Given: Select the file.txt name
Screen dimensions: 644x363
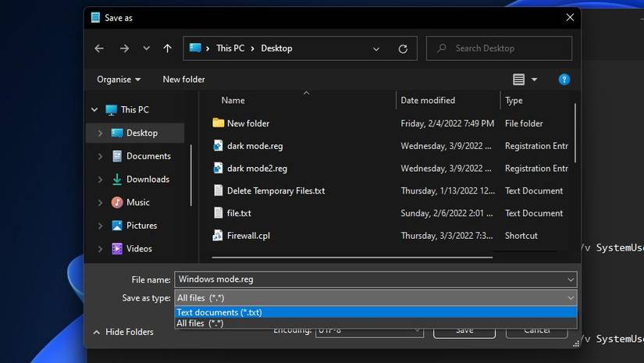Looking at the screenshot, I should (239, 213).
